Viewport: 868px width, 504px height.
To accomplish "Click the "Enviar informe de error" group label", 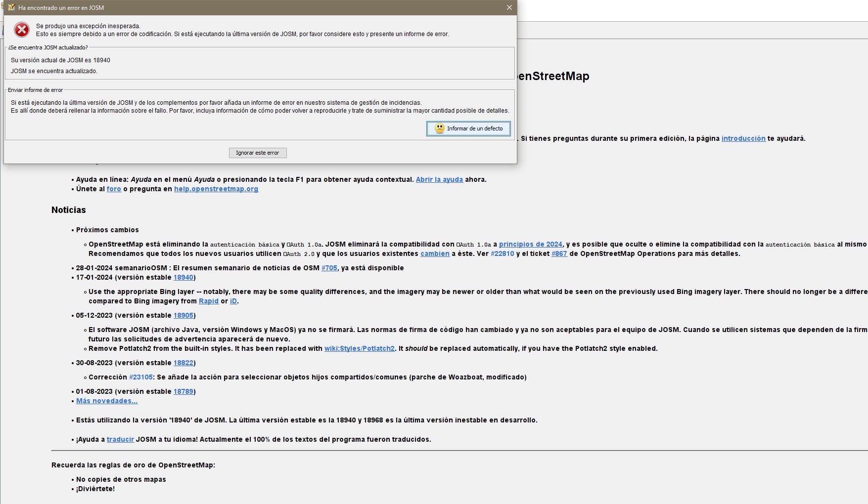I will pos(35,90).
